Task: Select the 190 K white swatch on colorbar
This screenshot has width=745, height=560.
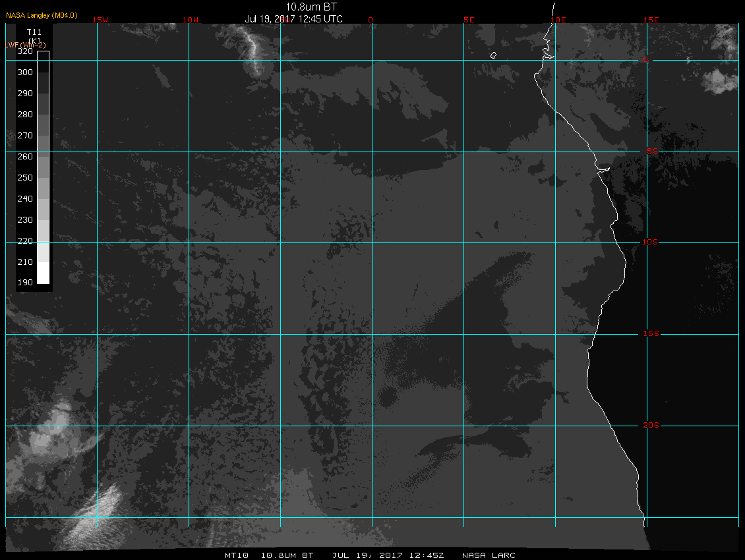Action: tap(44, 273)
